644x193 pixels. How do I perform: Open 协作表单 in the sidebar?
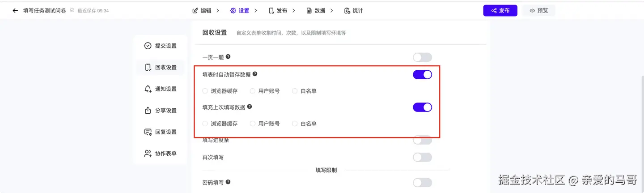point(161,154)
